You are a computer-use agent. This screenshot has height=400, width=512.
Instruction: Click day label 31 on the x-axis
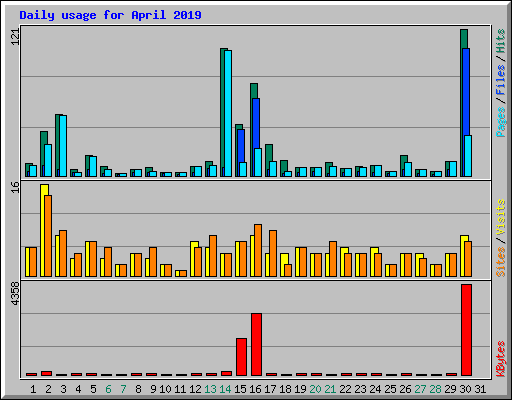(480, 389)
